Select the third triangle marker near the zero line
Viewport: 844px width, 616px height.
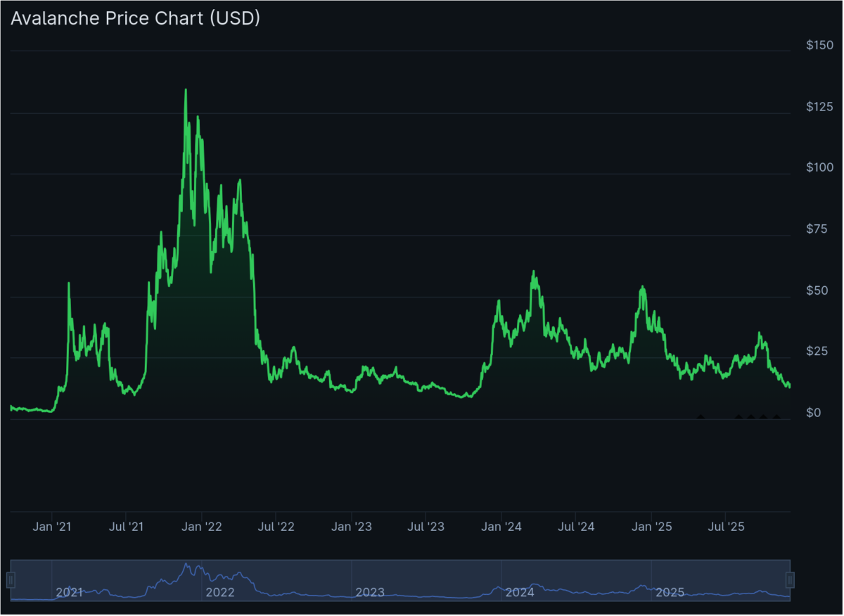pos(750,416)
